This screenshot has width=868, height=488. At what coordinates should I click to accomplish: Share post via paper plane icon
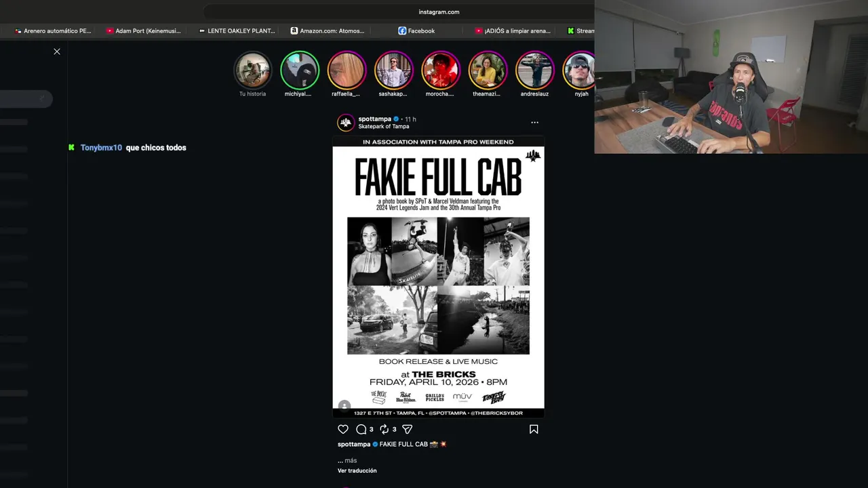coord(408,429)
